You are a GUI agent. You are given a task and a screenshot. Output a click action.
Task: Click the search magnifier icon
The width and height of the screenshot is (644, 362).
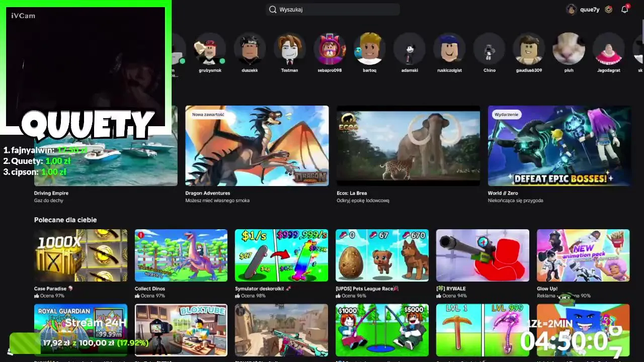(x=273, y=10)
